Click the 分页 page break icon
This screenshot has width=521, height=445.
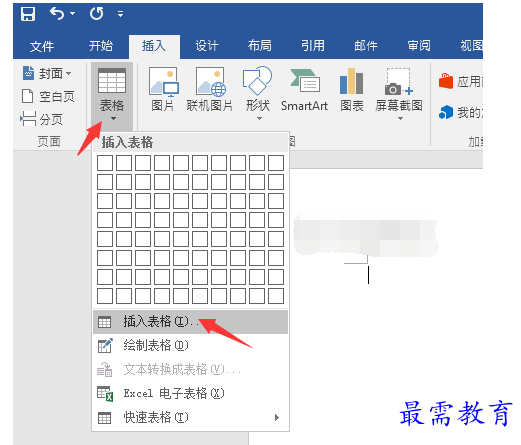[x=28, y=119]
